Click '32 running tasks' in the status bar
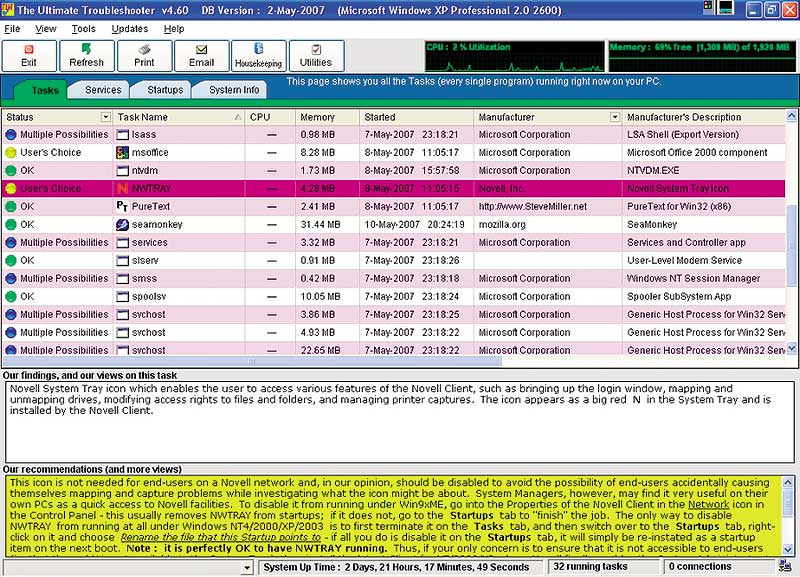 coord(590,566)
